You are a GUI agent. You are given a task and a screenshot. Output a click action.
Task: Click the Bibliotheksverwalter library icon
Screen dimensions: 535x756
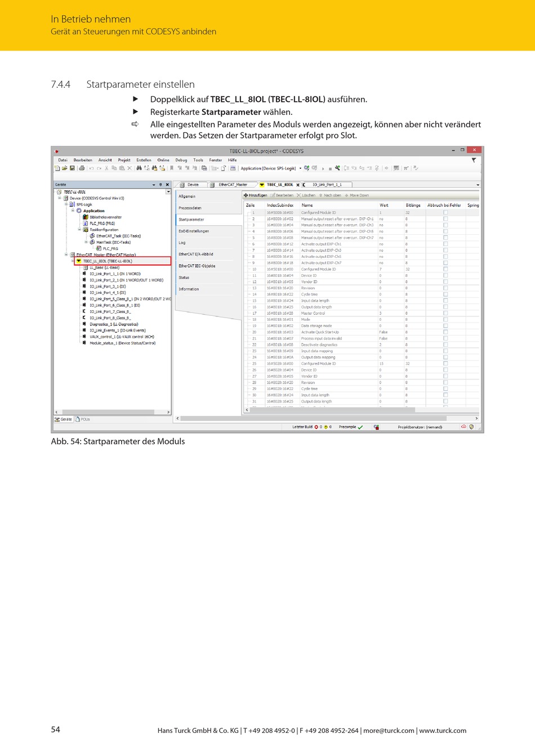click(86, 217)
